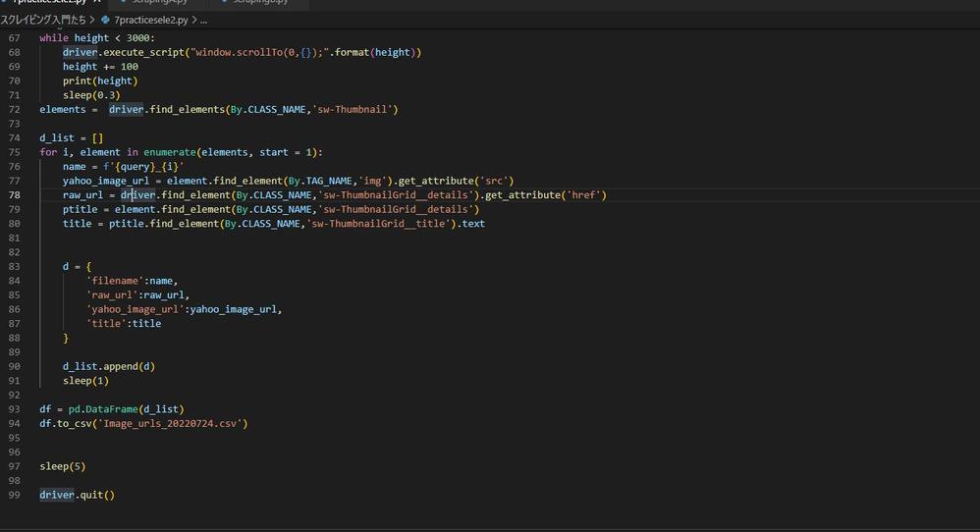Click the print(height) call
This screenshot has width=980, height=532.
(100, 81)
